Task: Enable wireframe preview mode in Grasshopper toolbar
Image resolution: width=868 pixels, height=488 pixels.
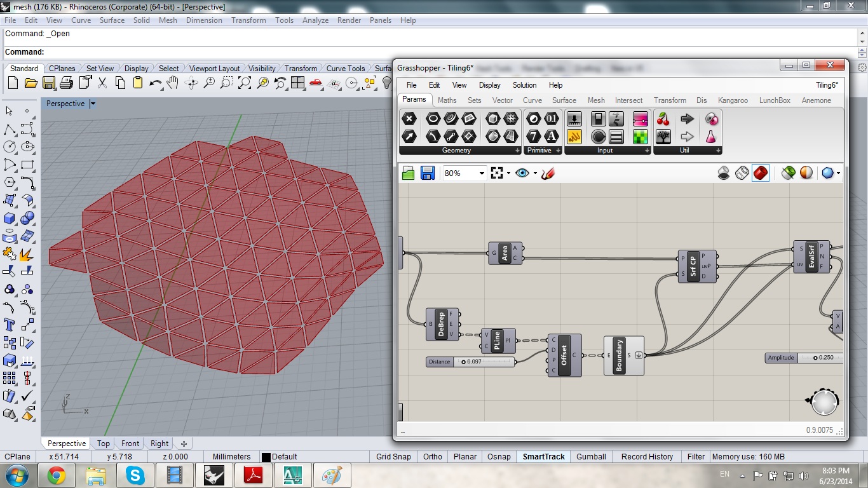Action: 742,173
